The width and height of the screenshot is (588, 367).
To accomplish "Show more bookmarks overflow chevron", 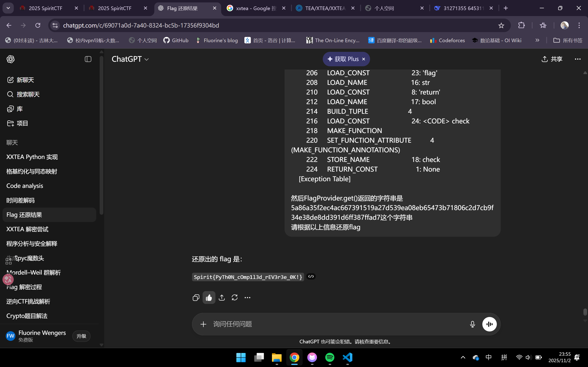I will [537, 40].
